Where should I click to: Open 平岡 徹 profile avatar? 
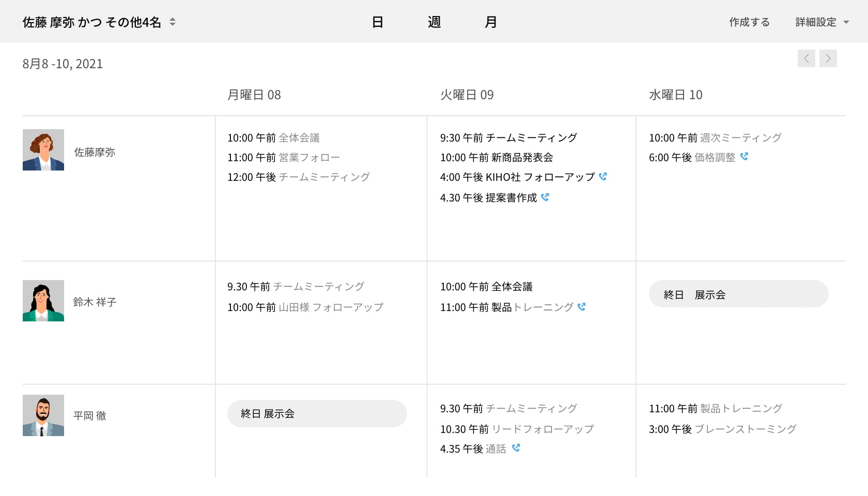43,415
